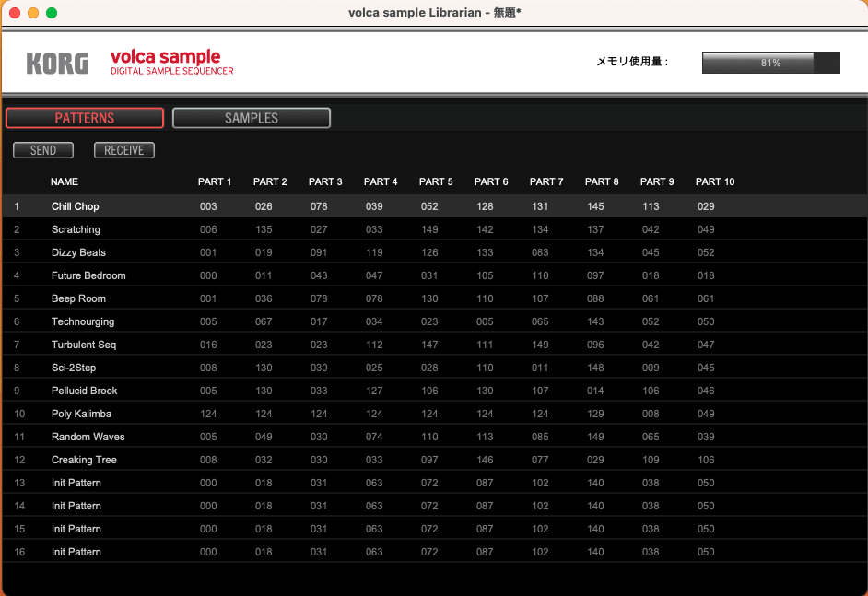This screenshot has width=868, height=596.
Task: Click the PART 8 column header
Action: [602, 181]
